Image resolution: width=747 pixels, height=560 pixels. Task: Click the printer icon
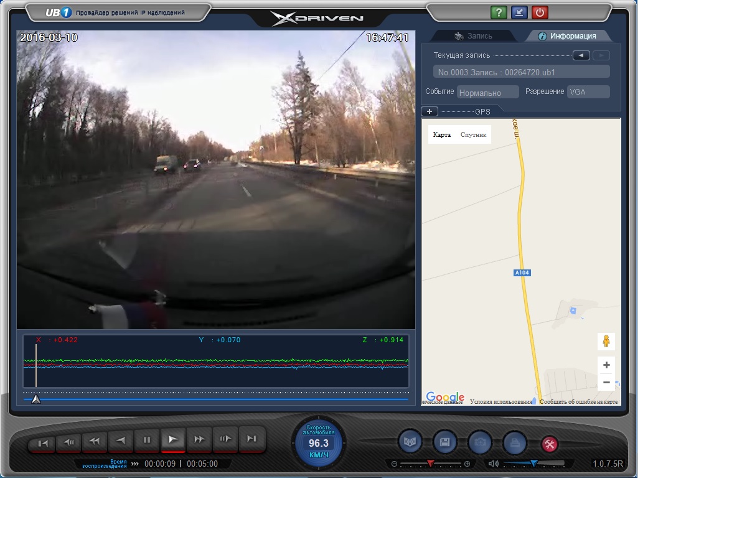click(x=515, y=442)
